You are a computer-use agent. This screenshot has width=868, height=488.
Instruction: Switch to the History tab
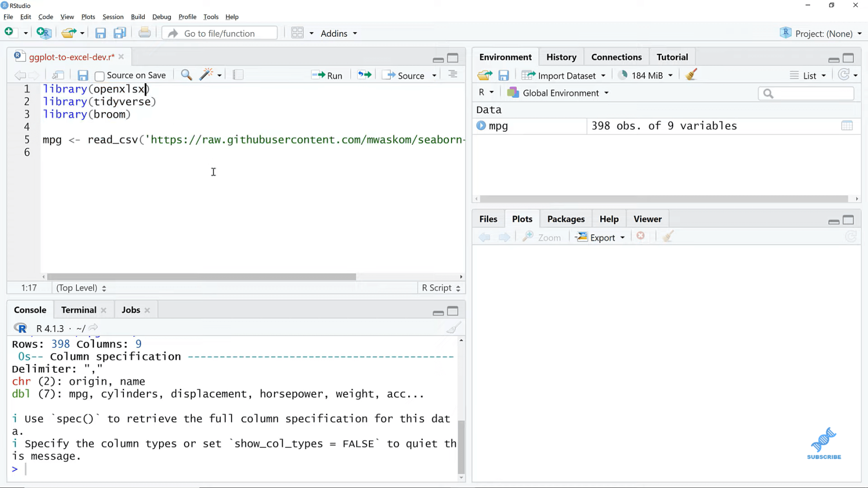pyautogui.click(x=561, y=57)
